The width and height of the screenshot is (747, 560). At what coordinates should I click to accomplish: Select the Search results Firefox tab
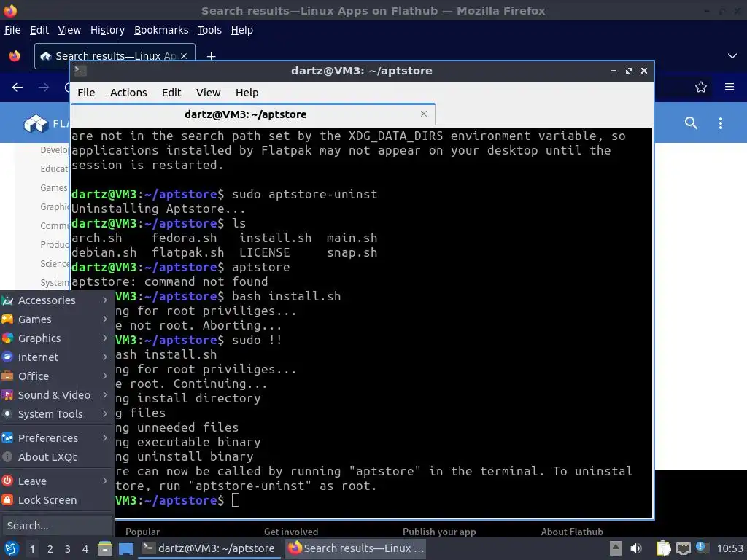tap(115, 56)
